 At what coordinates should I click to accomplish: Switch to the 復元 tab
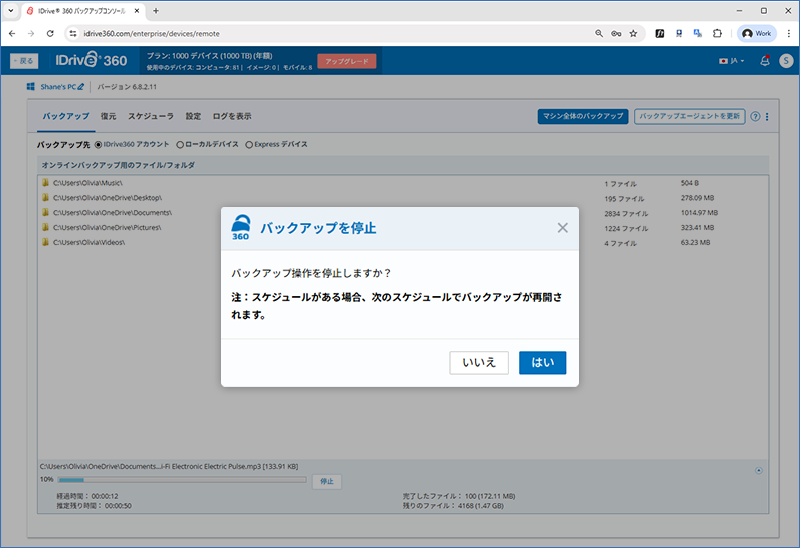click(x=108, y=116)
